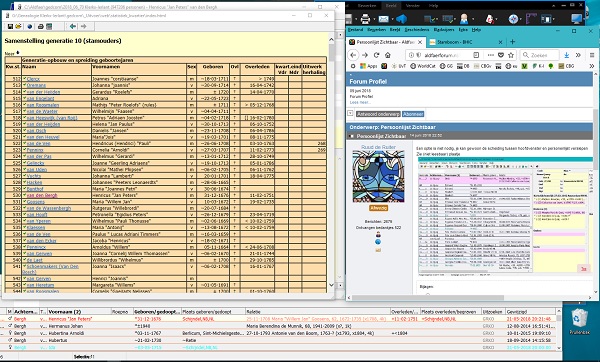Open the Bladwijzers menu in Firefox
Image resolution: width=600 pixels, height=362 pixels.
coord(444,29)
